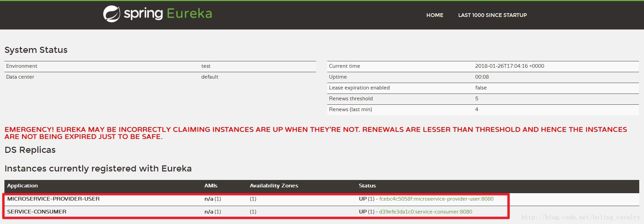
Task: Click the Lease expiration enabled label
Action: 359,88
